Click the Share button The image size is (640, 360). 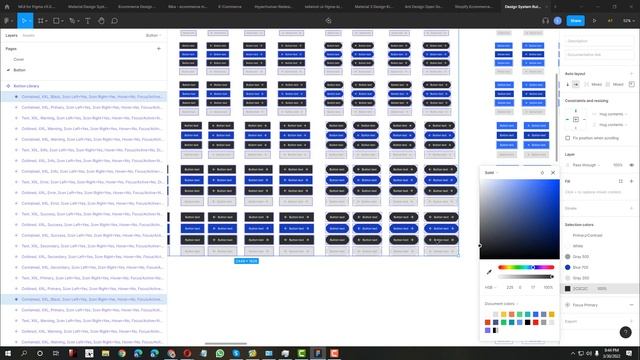pos(576,20)
